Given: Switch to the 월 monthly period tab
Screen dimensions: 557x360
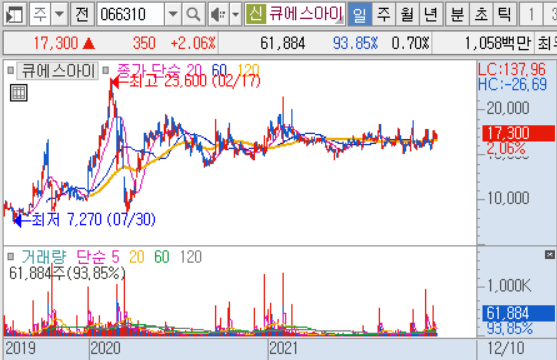Looking at the screenshot, I should click(407, 15).
